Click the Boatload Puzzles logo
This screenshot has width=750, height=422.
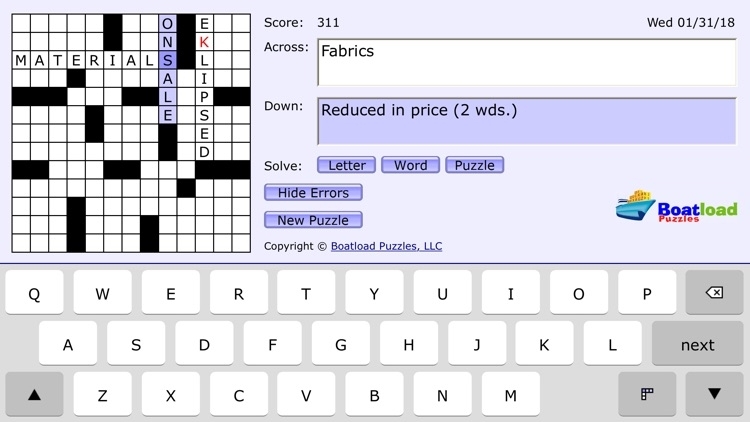point(676,207)
